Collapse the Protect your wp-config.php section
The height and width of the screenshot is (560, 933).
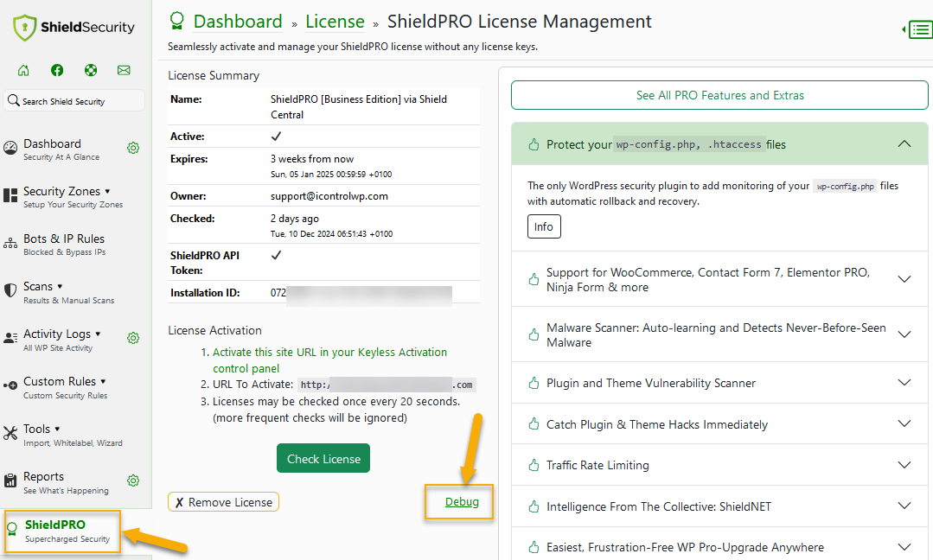[x=904, y=143]
